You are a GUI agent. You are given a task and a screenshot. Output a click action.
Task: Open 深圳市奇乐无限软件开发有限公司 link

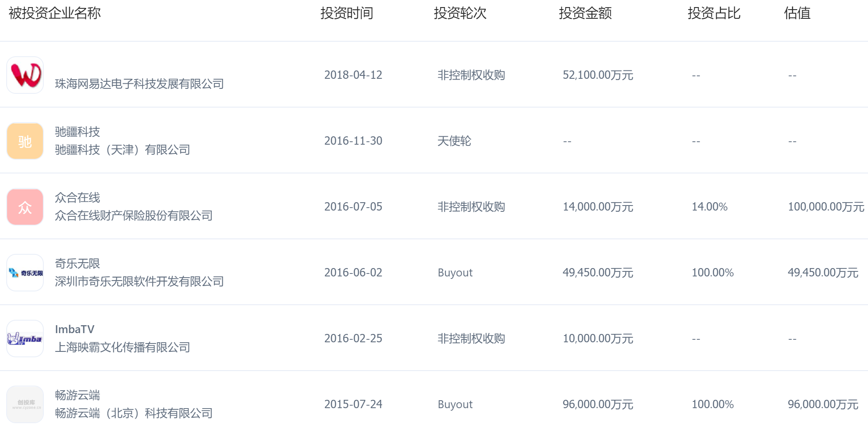click(x=139, y=281)
